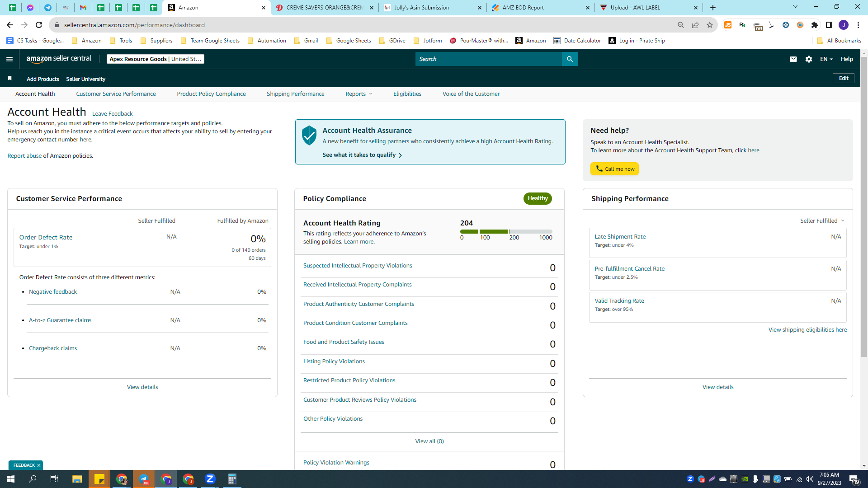The width and height of the screenshot is (868, 488).
Task: Click the search magnifier button
Action: [570, 59]
